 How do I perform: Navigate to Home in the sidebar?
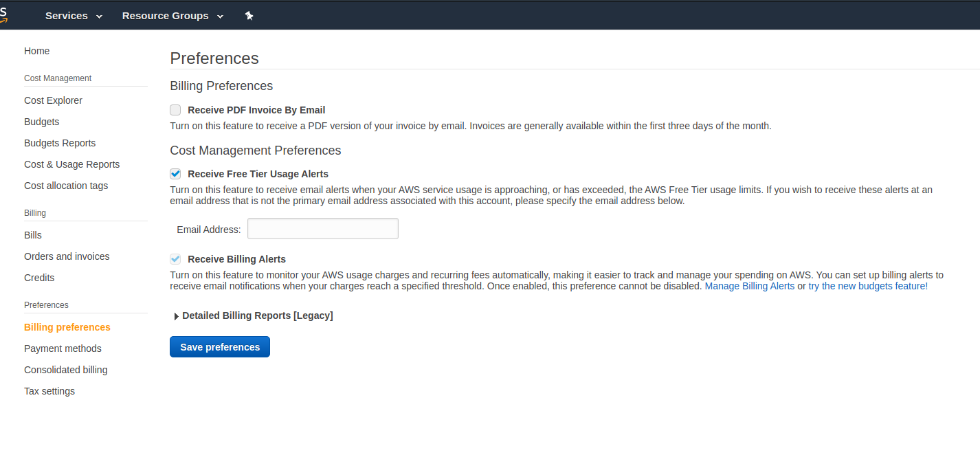point(37,51)
